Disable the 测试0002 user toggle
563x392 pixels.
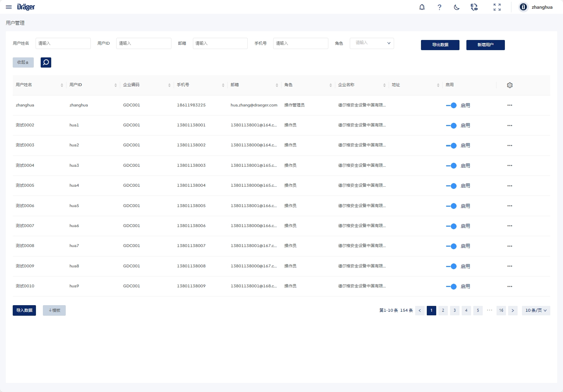[451, 126]
